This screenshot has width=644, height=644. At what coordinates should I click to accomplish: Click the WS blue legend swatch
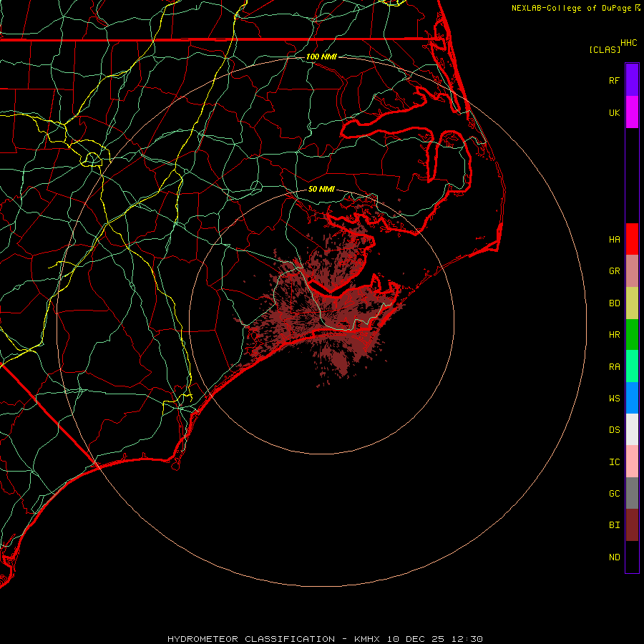632,398
